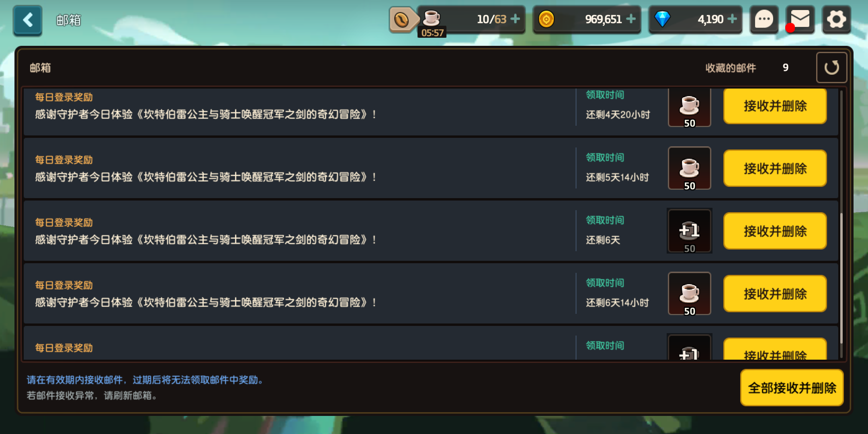The height and width of the screenshot is (434, 868).
Task: Claim the mail expiring in 6天
Action: [x=775, y=231]
